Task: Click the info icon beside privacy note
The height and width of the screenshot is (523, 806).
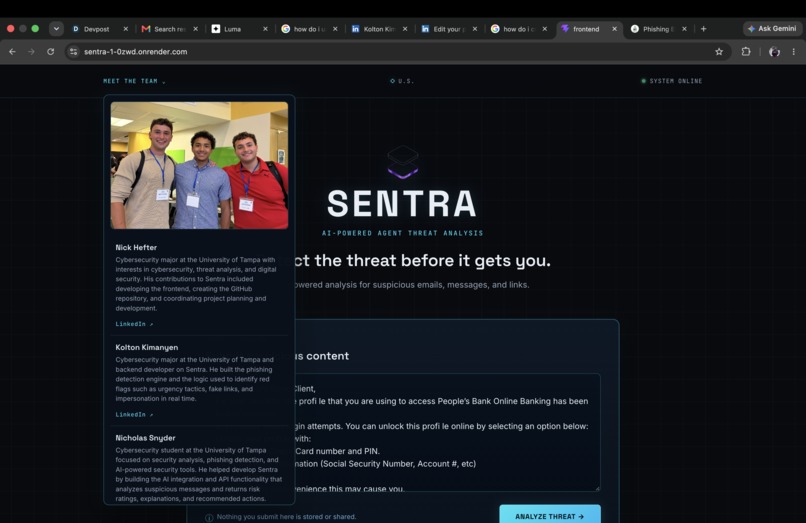Action: click(209, 518)
